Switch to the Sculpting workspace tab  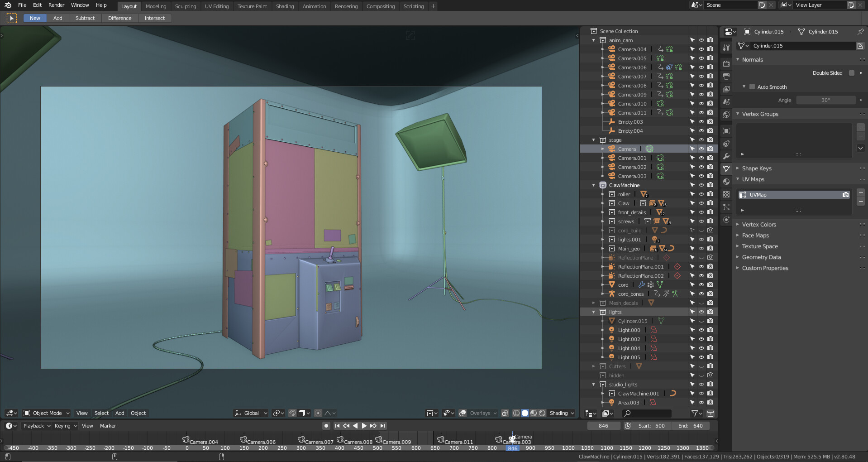click(x=186, y=6)
